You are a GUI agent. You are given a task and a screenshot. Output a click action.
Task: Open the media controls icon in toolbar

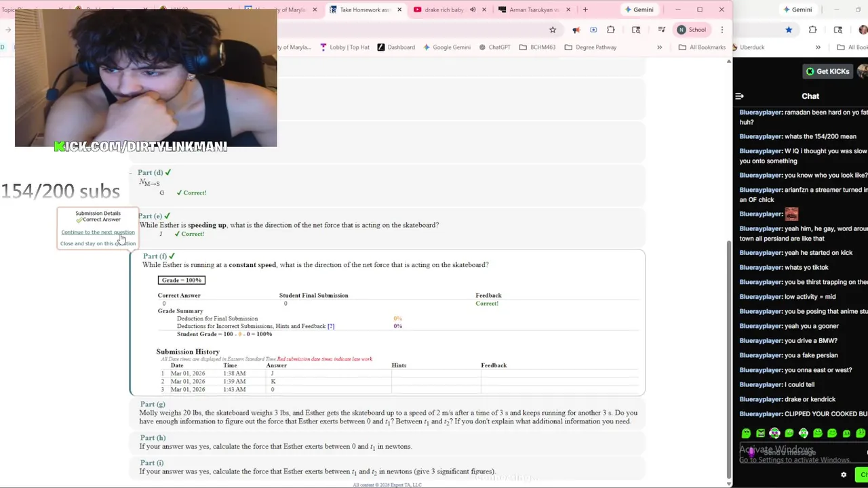661,30
